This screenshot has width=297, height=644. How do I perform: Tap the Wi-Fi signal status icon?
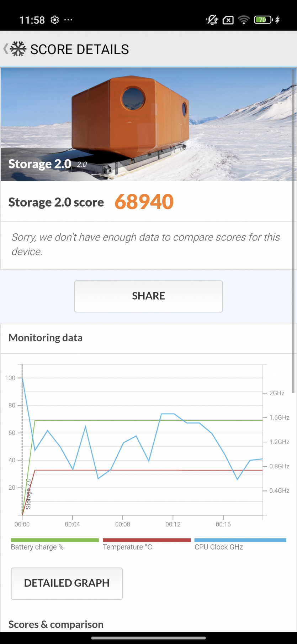(244, 20)
